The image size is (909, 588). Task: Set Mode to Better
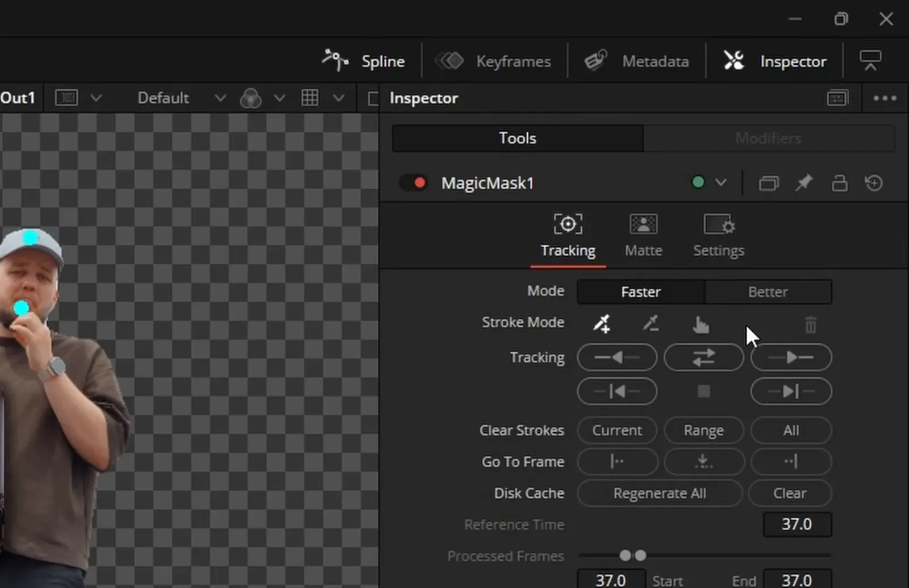[x=768, y=292]
